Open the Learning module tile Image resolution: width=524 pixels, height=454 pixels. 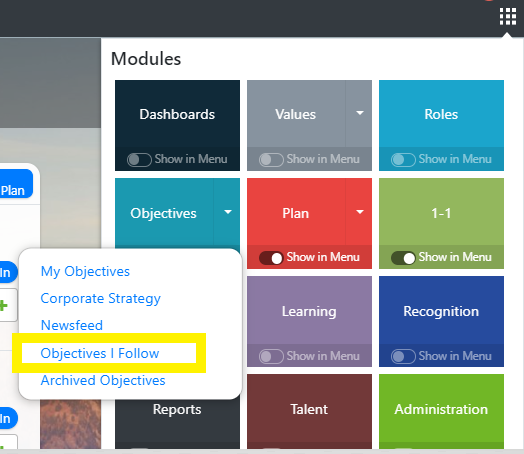point(309,311)
